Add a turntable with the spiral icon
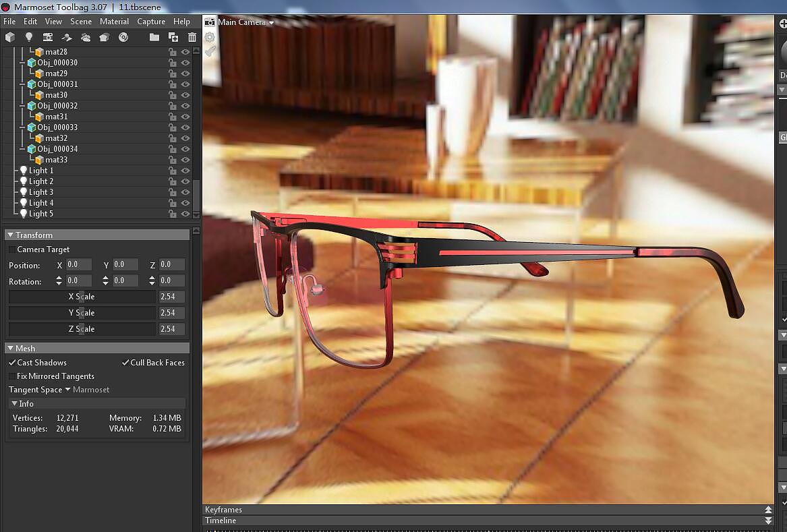 [x=123, y=37]
